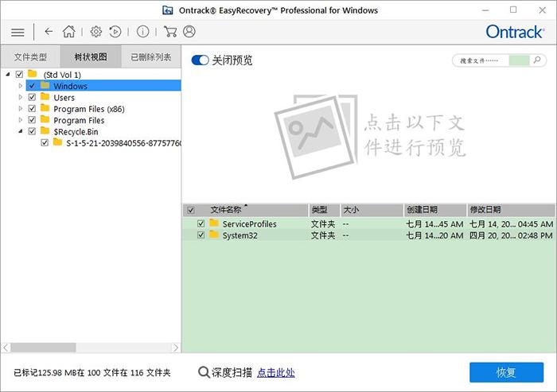This screenshot has width=557, height=392.
Task: Expand the Program Files (x86) node
Action: tap(20, 108)
